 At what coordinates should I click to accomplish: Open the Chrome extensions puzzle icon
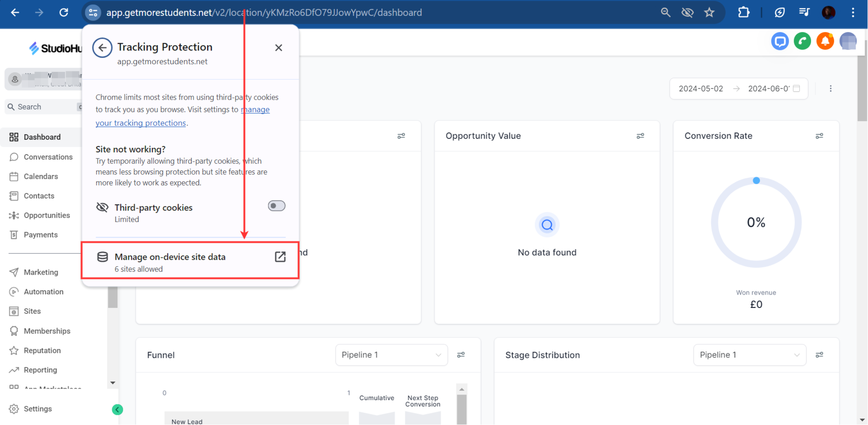(743, 12)
